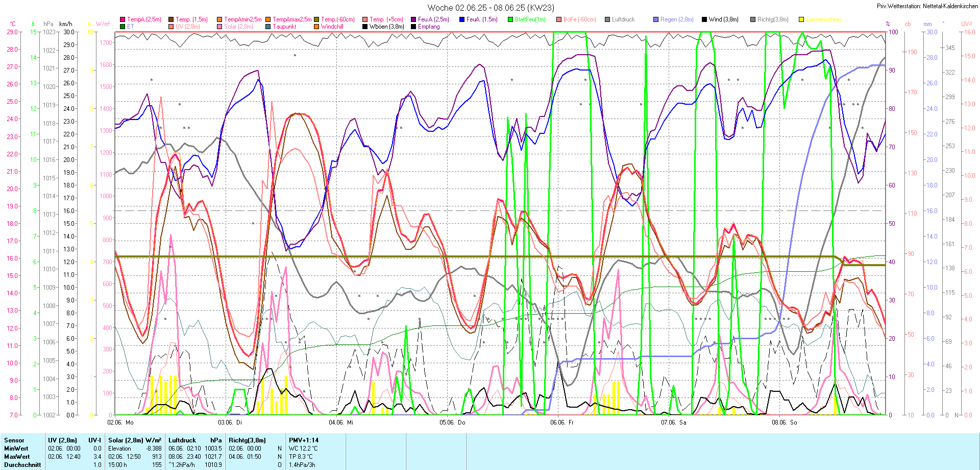Screen dimensions: 980x470
Task: Click the UV (2,8m) column header in bottom table
Action: click(62, 440)
